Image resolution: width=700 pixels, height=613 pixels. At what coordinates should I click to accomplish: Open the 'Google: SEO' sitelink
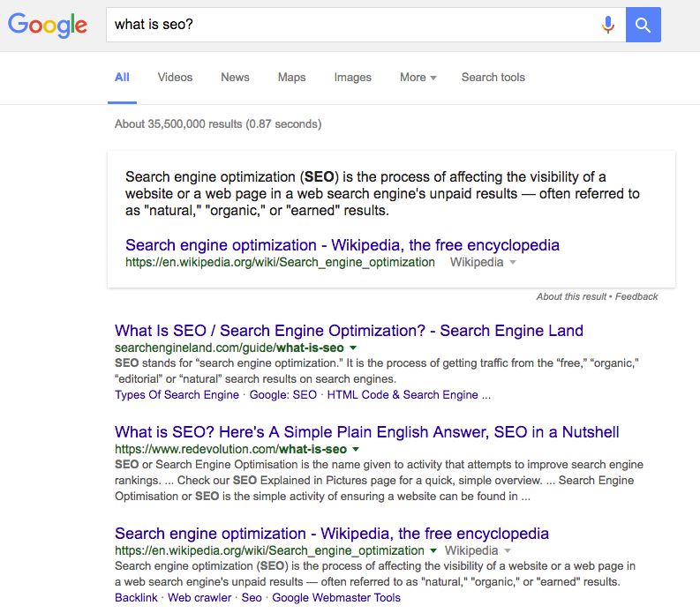point(283,395)
